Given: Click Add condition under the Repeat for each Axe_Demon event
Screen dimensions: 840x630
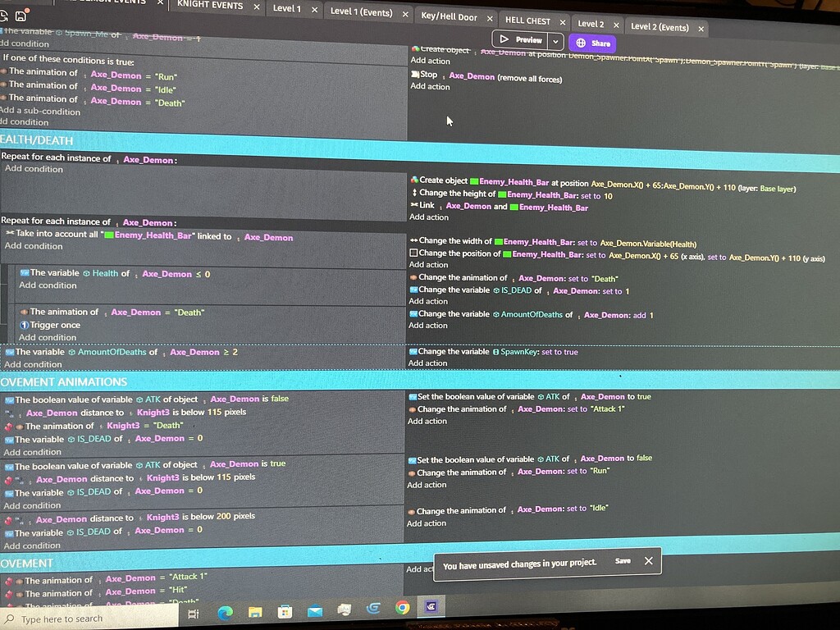Looking at the screenshot, I should [34, 168].
